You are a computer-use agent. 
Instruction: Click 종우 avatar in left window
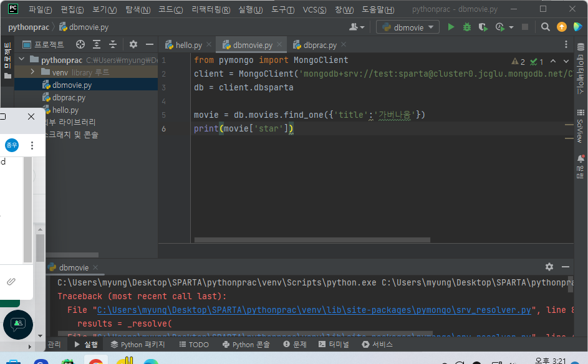tap(12, 145)
